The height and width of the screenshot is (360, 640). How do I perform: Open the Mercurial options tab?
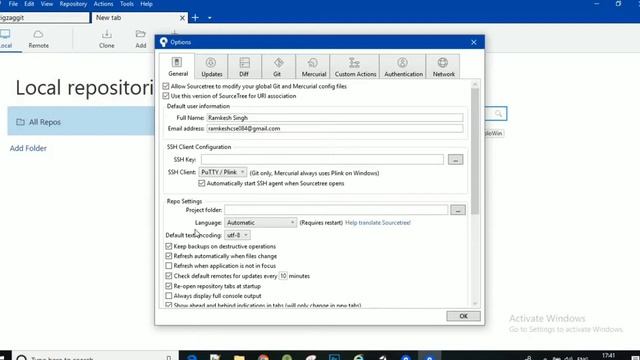pos(313,67)
